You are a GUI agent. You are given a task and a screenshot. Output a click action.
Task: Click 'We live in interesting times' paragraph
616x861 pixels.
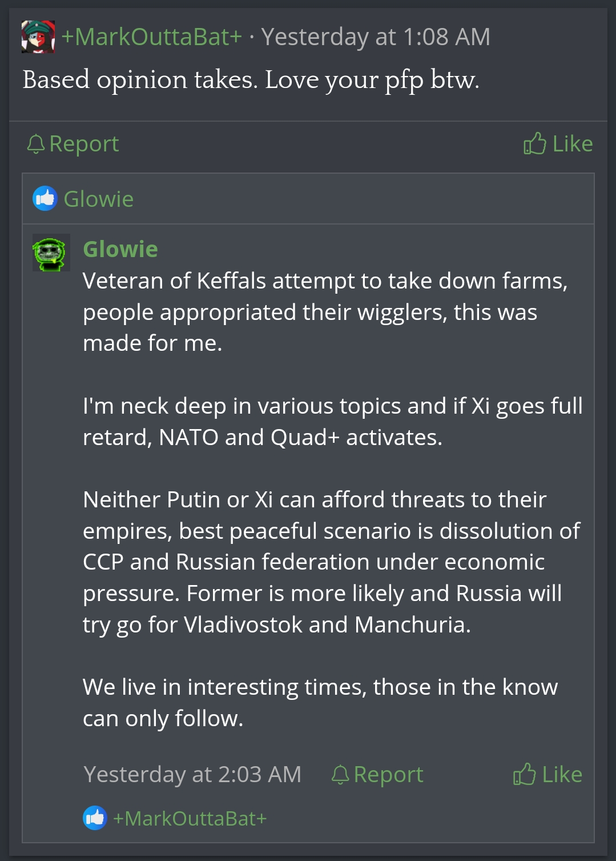pos(320,702)
